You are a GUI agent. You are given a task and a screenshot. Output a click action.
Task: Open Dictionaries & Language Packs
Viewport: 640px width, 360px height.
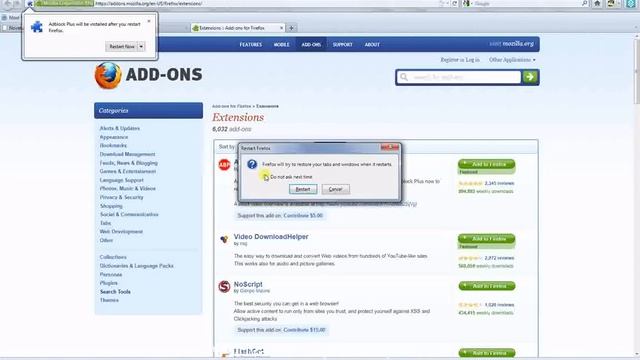click(137, 266)
